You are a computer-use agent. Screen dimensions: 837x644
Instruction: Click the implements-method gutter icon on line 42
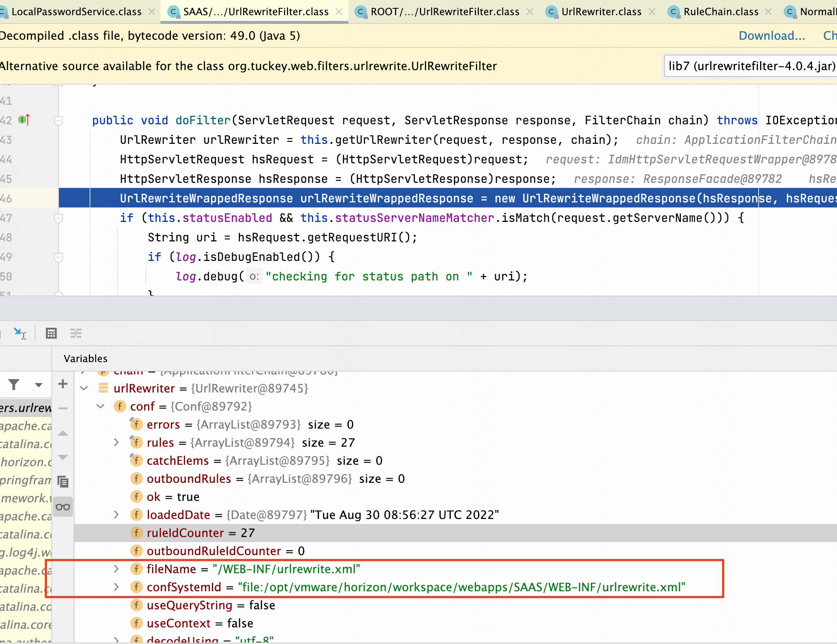point(25,120)
